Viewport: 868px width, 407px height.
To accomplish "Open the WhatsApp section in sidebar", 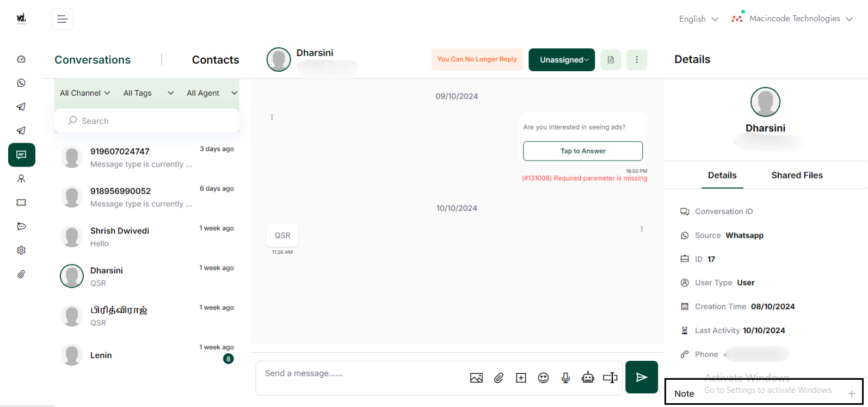I will (21, 83).
